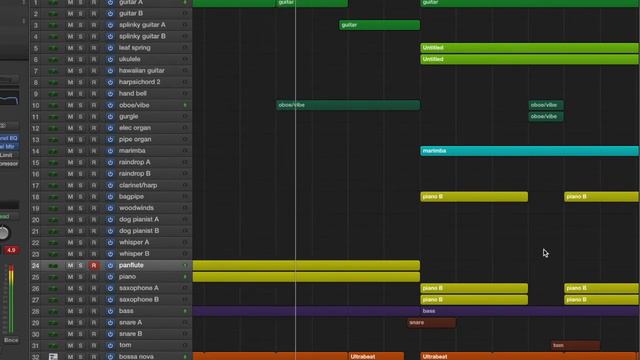Select the whisper A track name
The height and width of the screenshot is (360, 640).
pos(134,242)
